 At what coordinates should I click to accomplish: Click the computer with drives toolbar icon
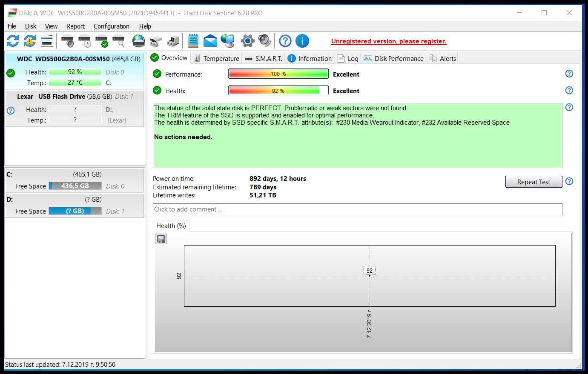(x=173, y=41)
